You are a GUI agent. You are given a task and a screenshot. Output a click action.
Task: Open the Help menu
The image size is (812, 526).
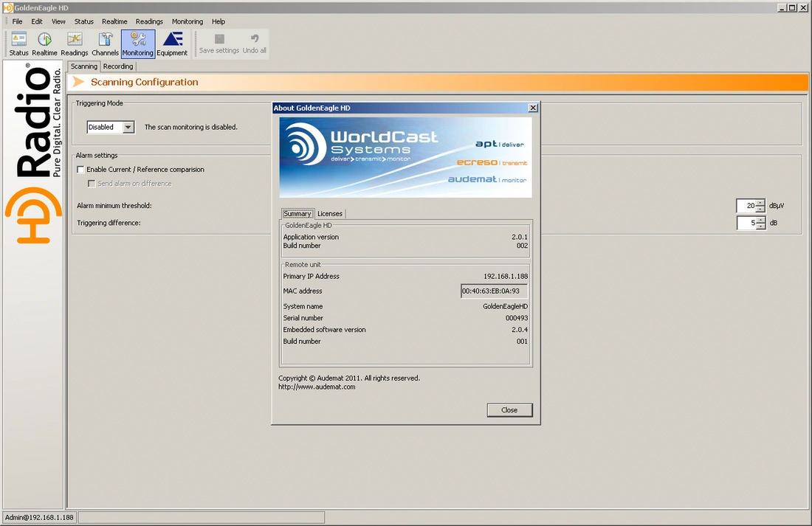pos(219,21)
